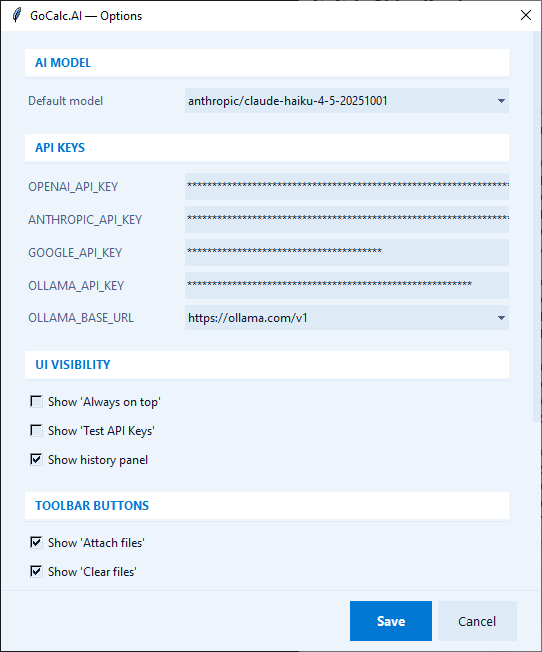Uncheck Show 'Clear files' checkbox
The width and height of the screenshot is (542, 652).
click(36, 571)
